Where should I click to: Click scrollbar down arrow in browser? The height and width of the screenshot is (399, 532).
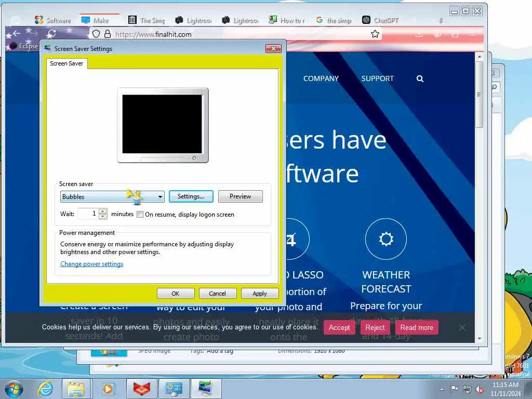click(x=480, y=338)
